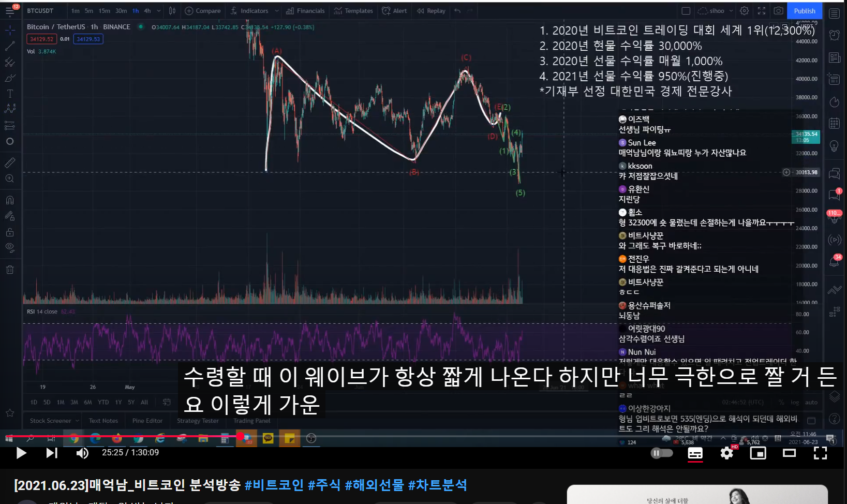Open the #비트코인 hashtag link
The width and height of the screenshot is (847, 504).
coord(274,485)
